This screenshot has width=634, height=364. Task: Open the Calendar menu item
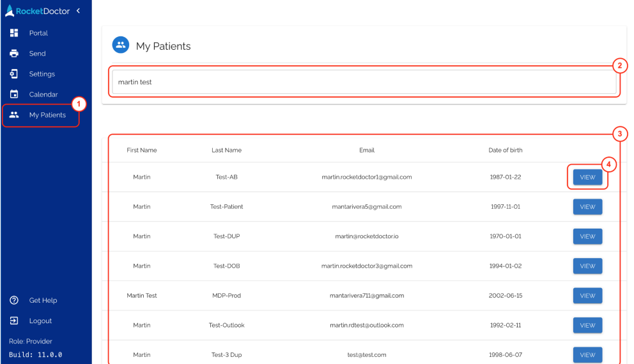43,95
